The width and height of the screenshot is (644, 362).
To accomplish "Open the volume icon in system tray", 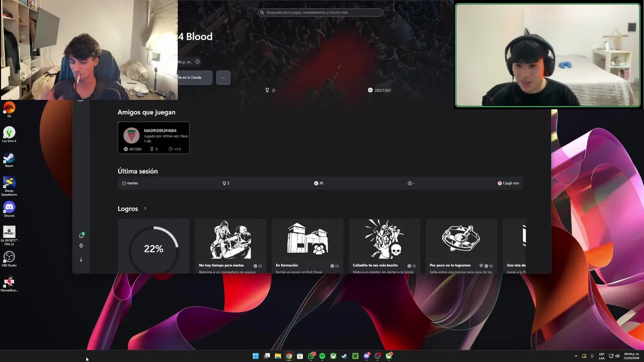I will pos(617,356).
